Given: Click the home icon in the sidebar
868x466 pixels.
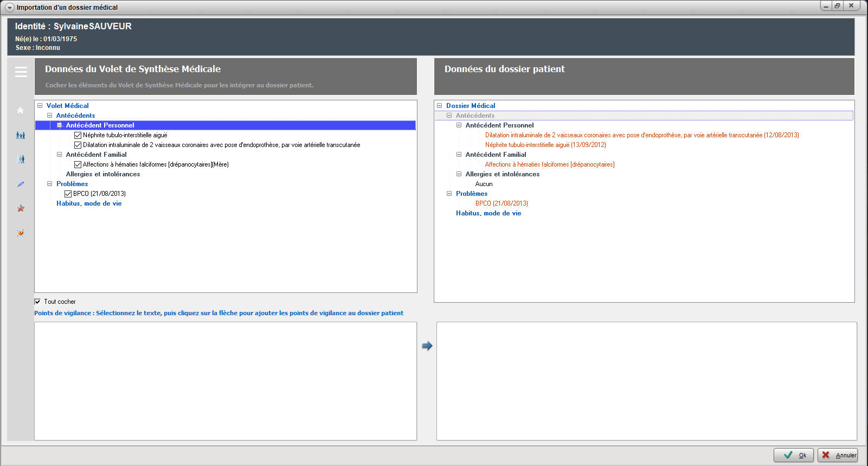Looking at the screenshot, I should [x=21, y=110].
